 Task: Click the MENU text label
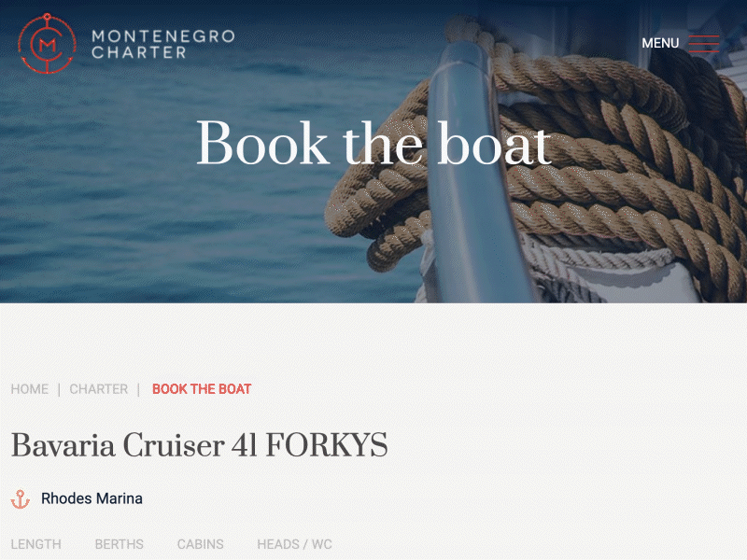pyautogui.click(x=660, y=43)
